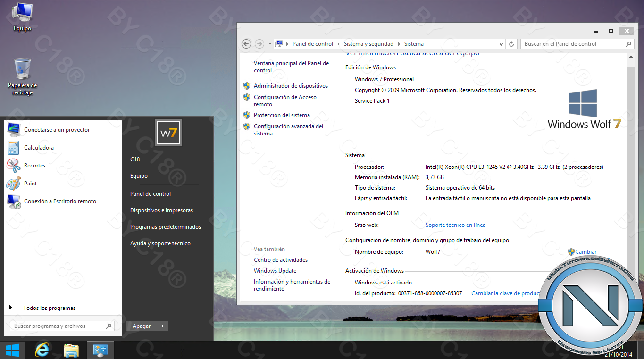The width and height of the screenshot is (644, 359).
Task: Open Información y herramientas de rendimiento
Action: (x=292, y=285)
